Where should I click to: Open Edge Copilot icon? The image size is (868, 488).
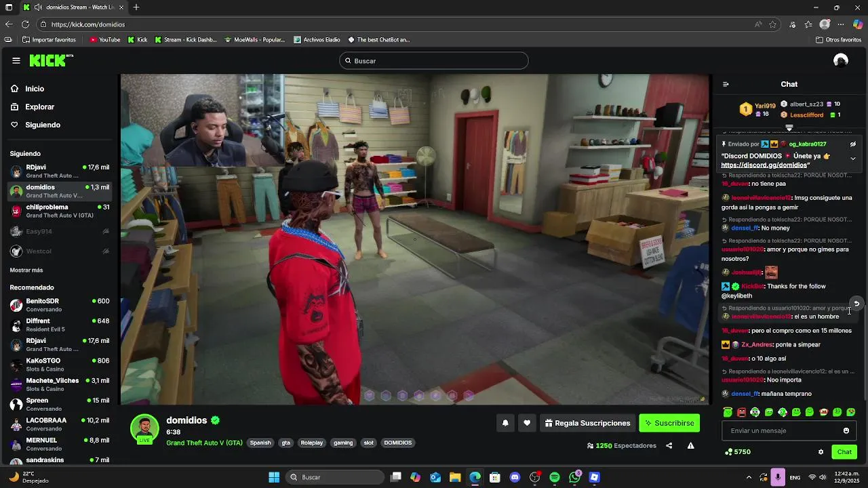858,24
